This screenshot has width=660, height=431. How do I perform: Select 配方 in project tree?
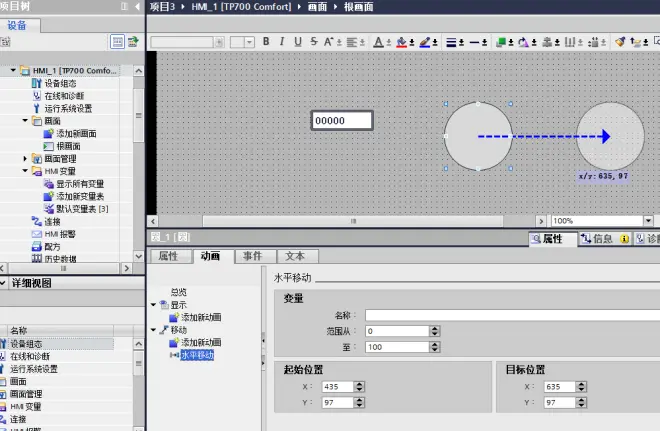(x=52, y=247)
